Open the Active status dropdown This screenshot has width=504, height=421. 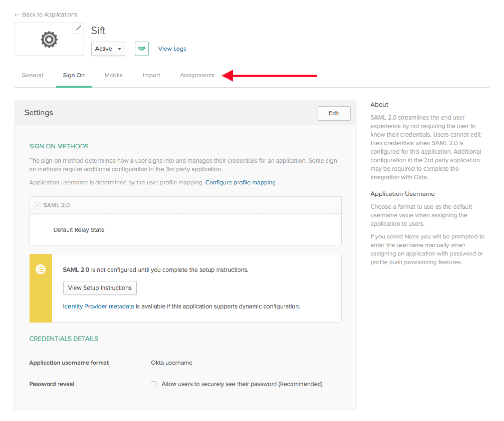point(108,49)
